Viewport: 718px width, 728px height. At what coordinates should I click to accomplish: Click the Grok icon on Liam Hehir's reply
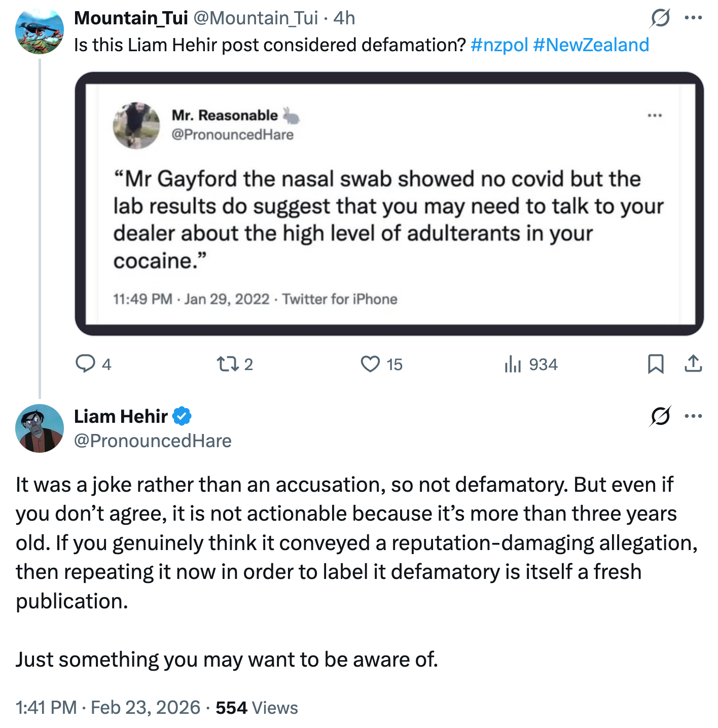[660, 416]
